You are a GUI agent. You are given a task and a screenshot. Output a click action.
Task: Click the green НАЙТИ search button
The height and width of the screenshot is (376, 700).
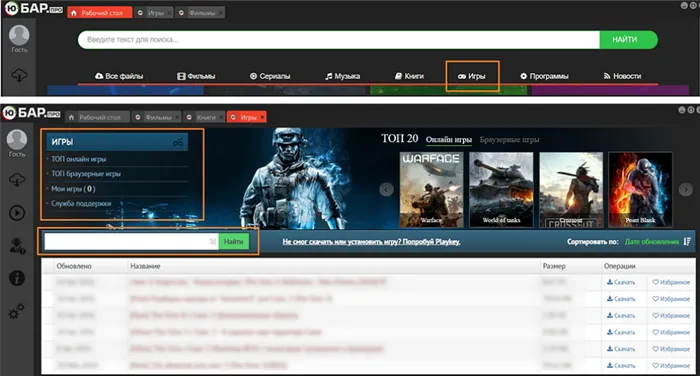coord(628,40)
